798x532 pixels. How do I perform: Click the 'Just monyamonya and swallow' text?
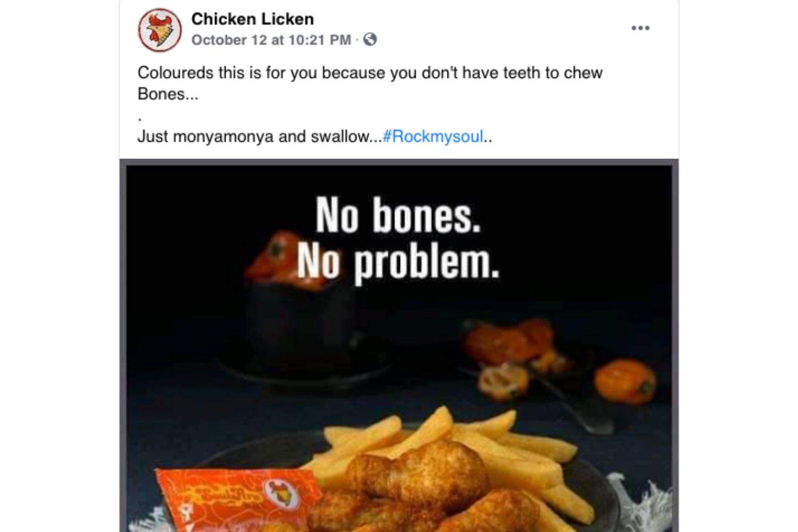pos(259,137)
